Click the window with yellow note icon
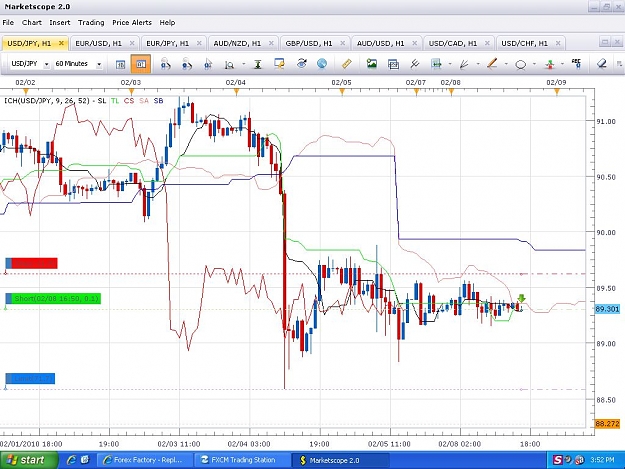Screen dimensions: 625x469 pos(279,64)
